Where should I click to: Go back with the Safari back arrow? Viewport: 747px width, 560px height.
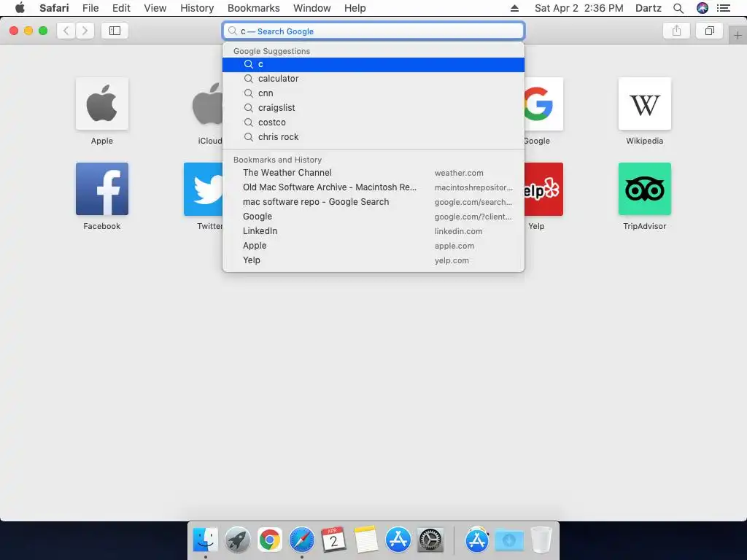tap(66, 31)
